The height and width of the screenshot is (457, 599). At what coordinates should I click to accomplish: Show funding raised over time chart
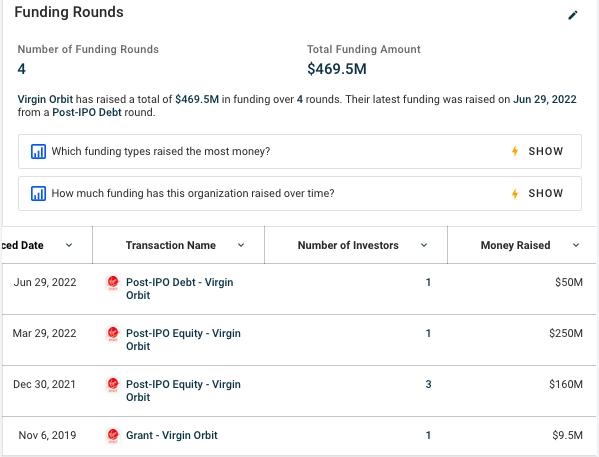[x=546, y=193]
